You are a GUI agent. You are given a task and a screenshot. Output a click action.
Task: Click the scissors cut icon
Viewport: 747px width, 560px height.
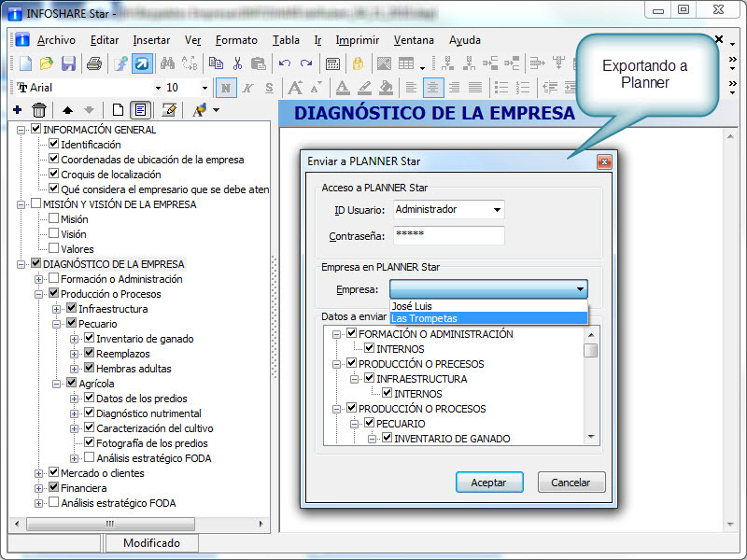click(x=237, y=63)
